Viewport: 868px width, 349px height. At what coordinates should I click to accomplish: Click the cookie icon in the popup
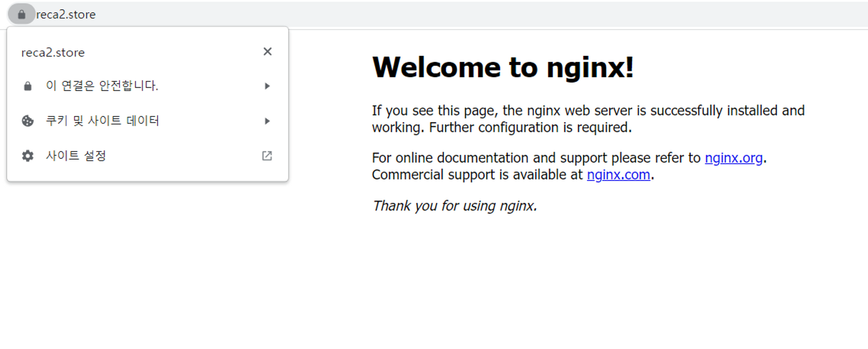click(x=28, y=121)
